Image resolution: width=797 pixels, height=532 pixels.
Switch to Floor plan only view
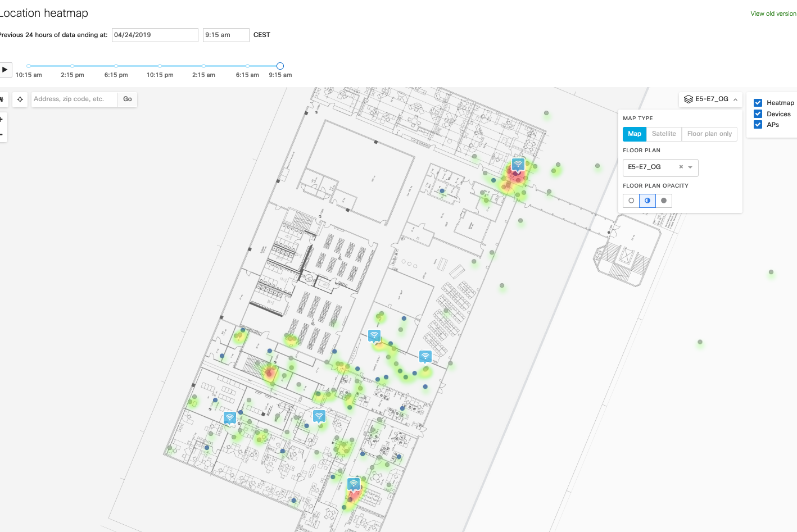(x=709, y=134)
